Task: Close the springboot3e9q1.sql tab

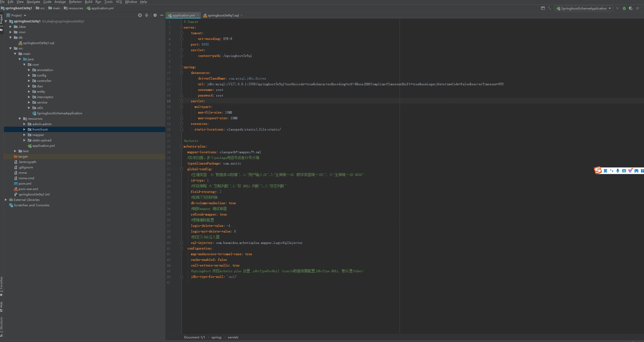Action: (242, 15)
